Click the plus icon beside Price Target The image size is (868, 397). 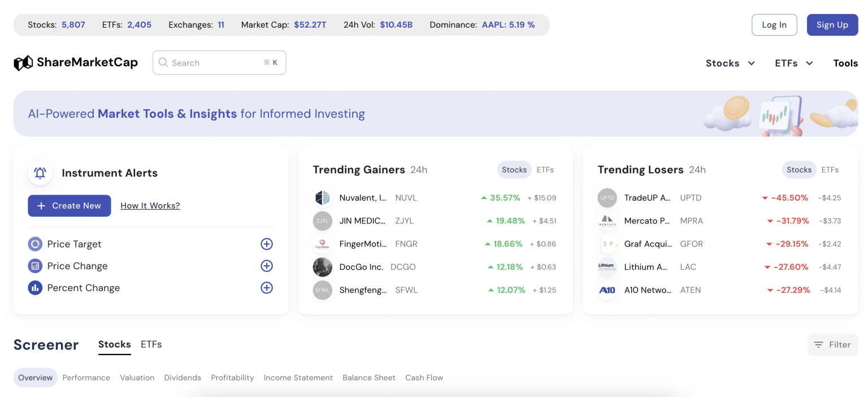coord(266,244)
